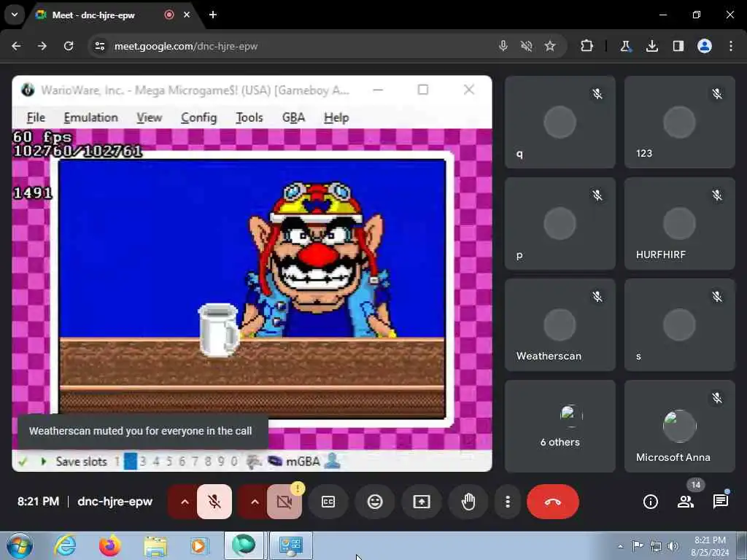Show hidden tray icons arrow
This screenshot has height=560, width=747.
point(620,546)
